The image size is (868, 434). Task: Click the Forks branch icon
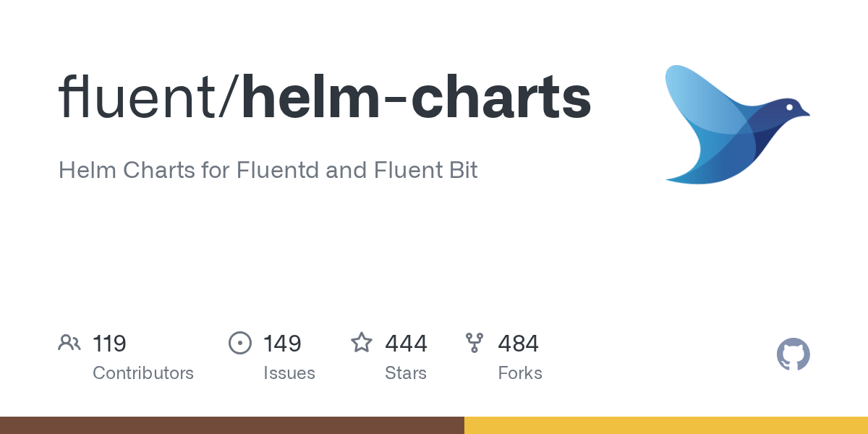[475, 343]
